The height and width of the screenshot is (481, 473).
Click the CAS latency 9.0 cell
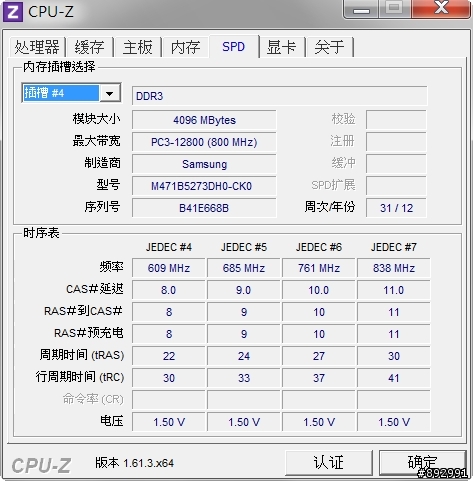[244, 290]
